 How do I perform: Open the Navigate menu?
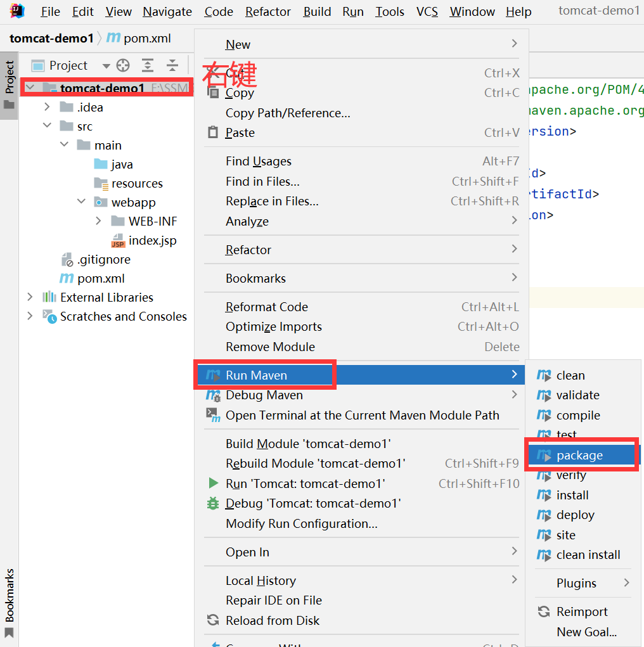pos(167,11)
